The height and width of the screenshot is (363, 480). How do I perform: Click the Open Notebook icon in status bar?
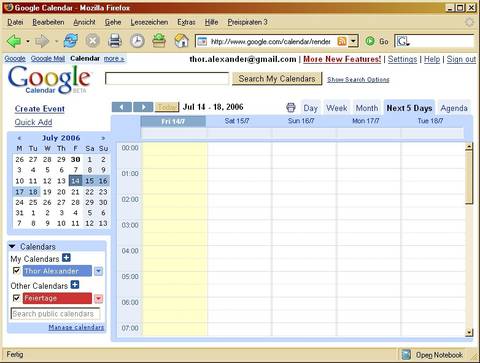click(406, 355)
